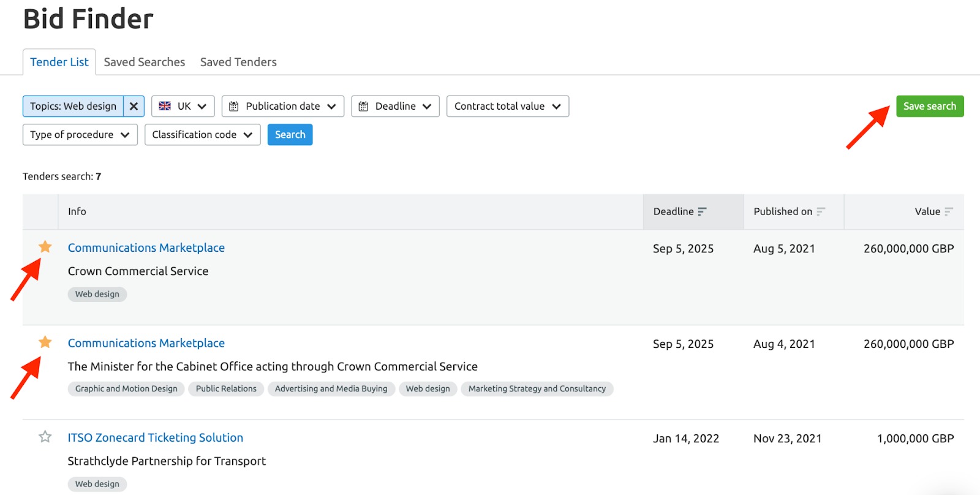Image resolution: width=980 pixels, height=495 pixels.
Task: Open the UK country dropdown
Action: click(x=183, y=106)
